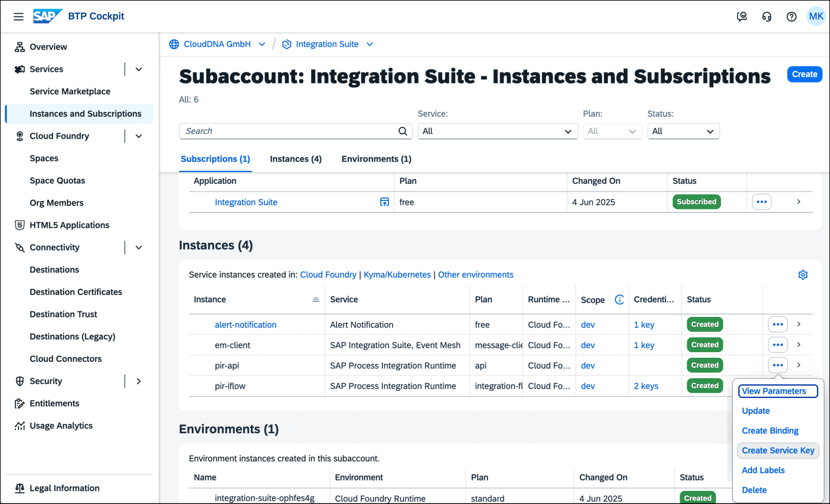Open the Integration Suite application link
This screenshot has width=830, height=504.
(246, 202)
